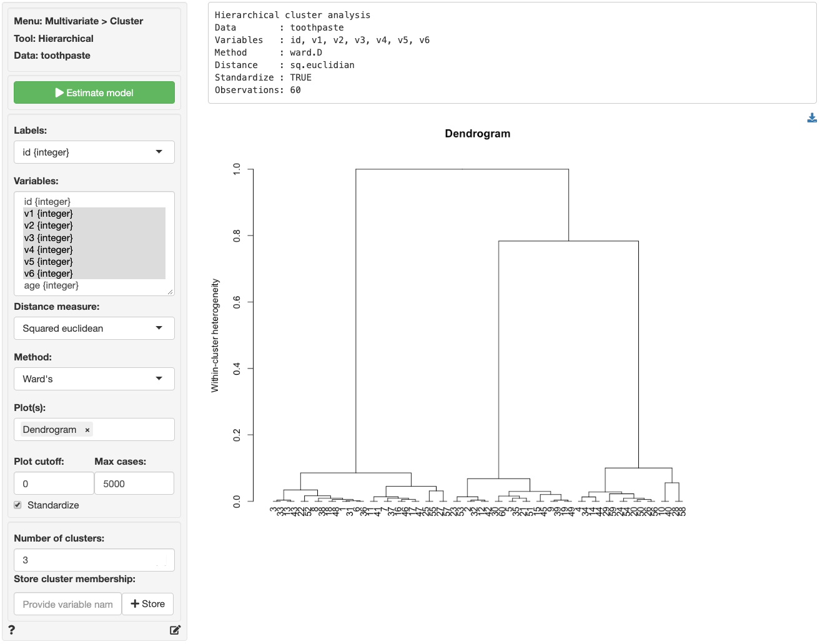Remove the Dendrogram plot tag

87,430
